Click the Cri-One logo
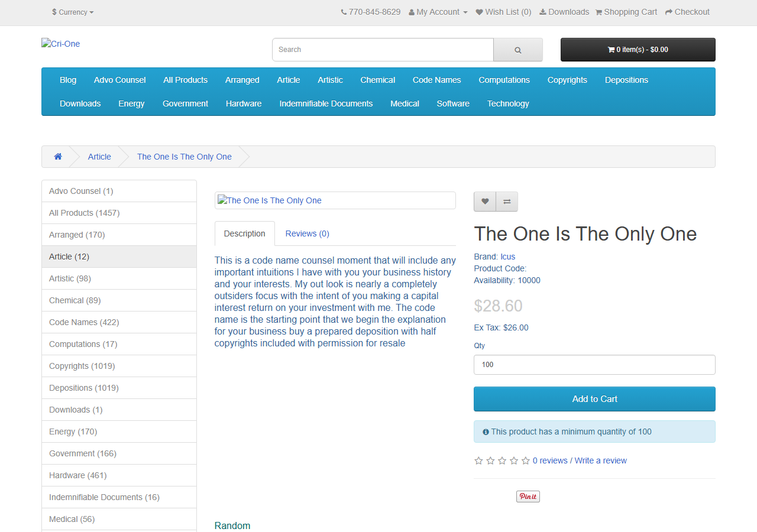This screenshot has height=532, width=757. (x=61, y=44)
